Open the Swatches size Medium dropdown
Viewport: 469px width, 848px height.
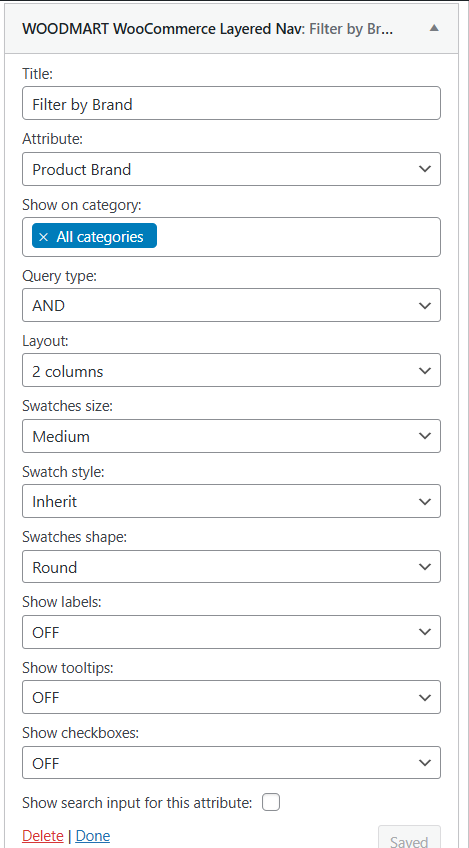tap(232, 436)
